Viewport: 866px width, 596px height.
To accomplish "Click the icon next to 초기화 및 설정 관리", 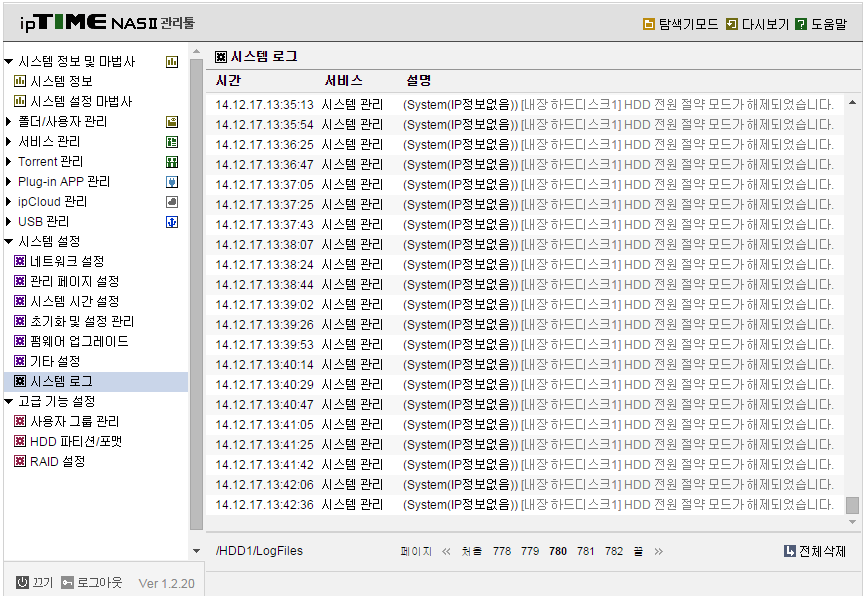I will tap(20, 321).
